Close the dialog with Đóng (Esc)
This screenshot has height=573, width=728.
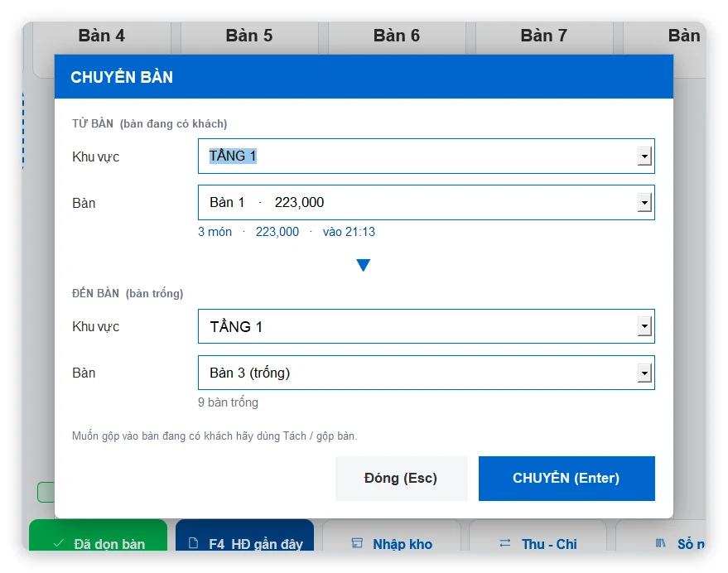click(x=401, y=479)
